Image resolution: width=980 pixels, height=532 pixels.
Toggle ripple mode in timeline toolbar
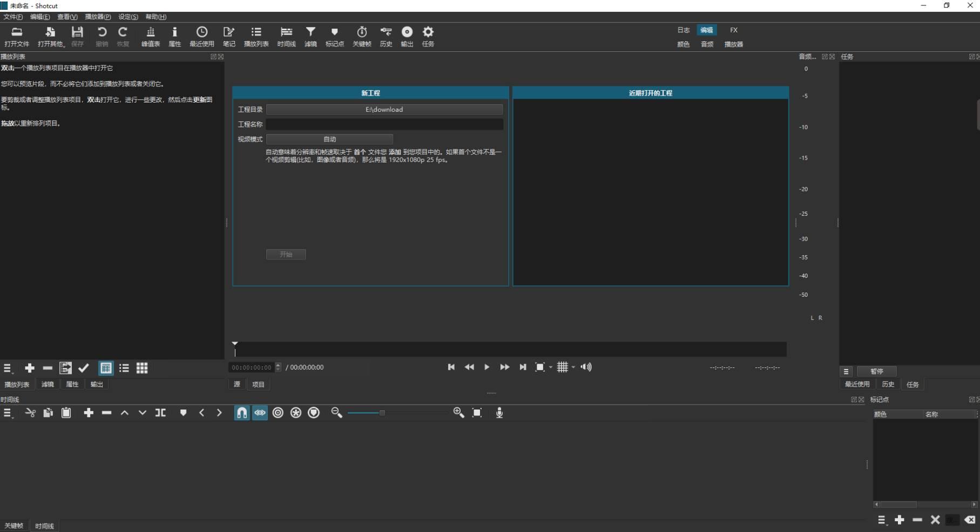pos(278,413)
